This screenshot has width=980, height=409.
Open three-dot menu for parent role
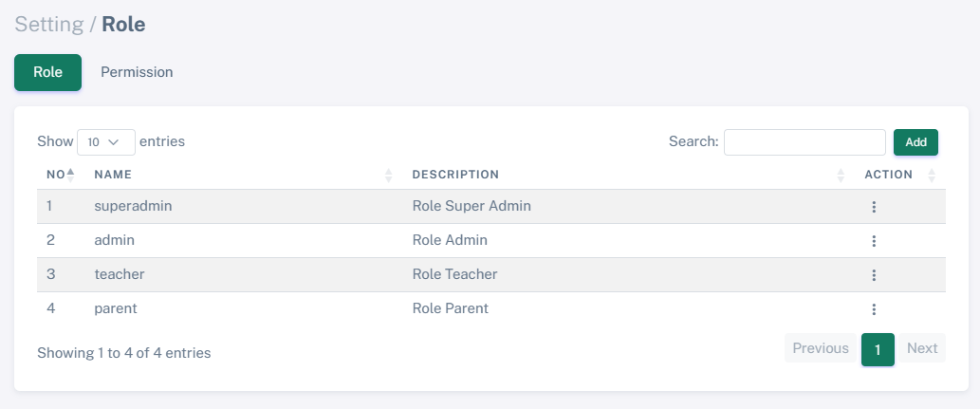click(x=874, y=309)
